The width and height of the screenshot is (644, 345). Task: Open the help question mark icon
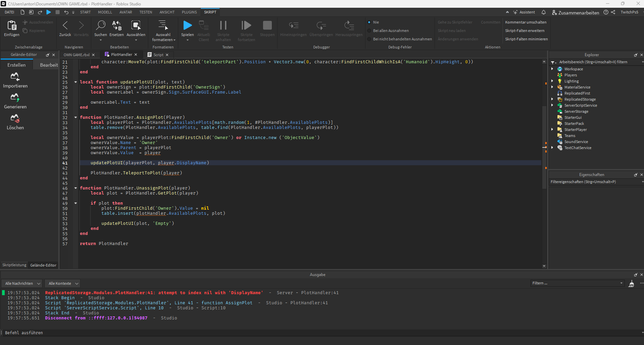tap(606, 12)
